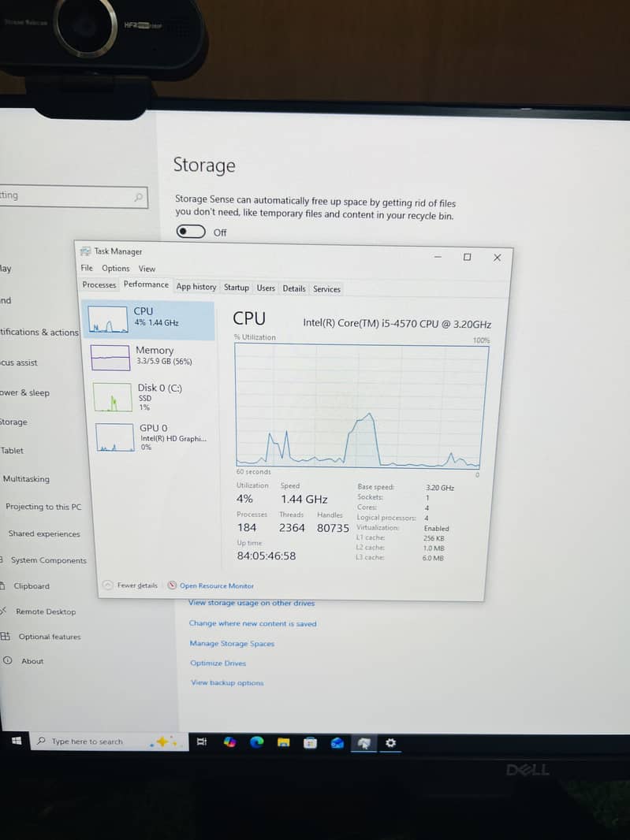
Task: Open Microsoft Edge from the taskbar
Action: (x=257, y=742)
